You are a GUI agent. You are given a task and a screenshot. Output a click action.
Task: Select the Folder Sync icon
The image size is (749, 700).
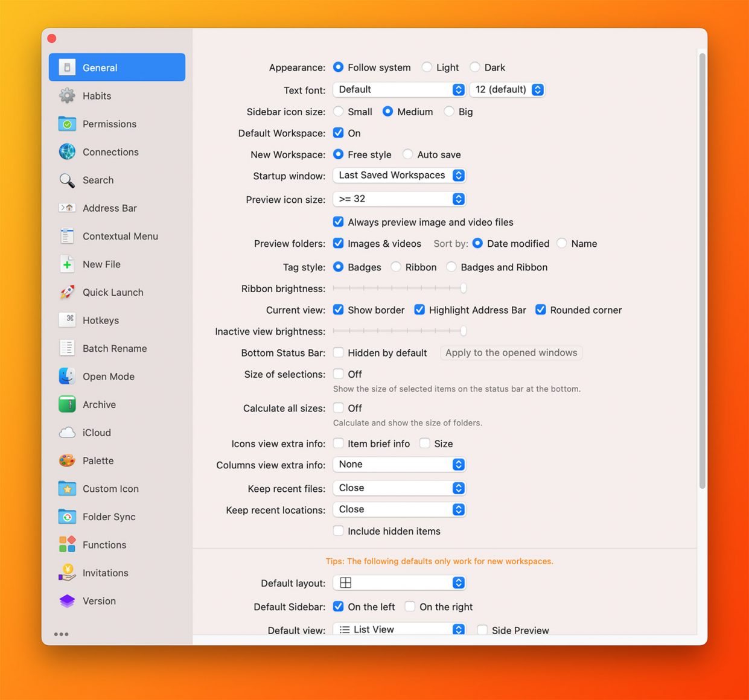[67, 517]
